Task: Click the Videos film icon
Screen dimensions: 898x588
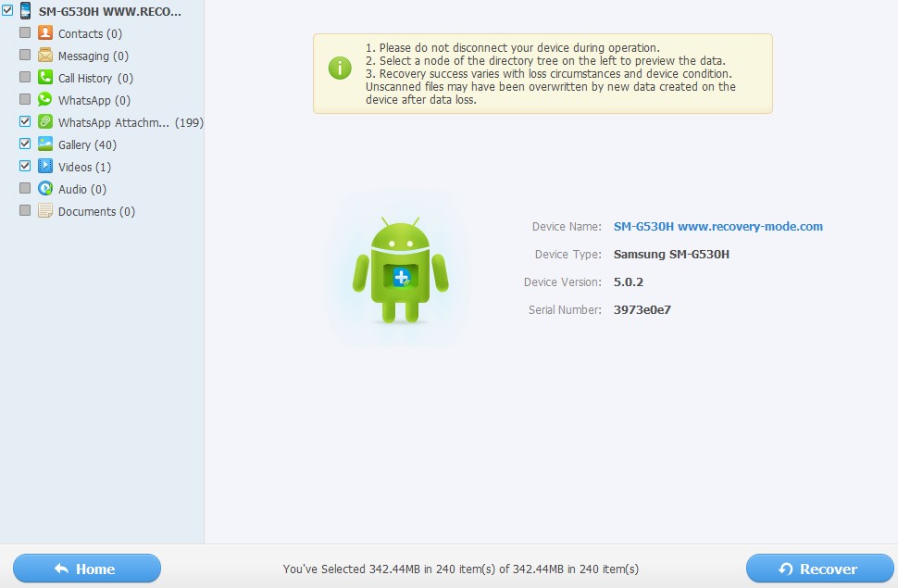Action: [x=45, y=166]
